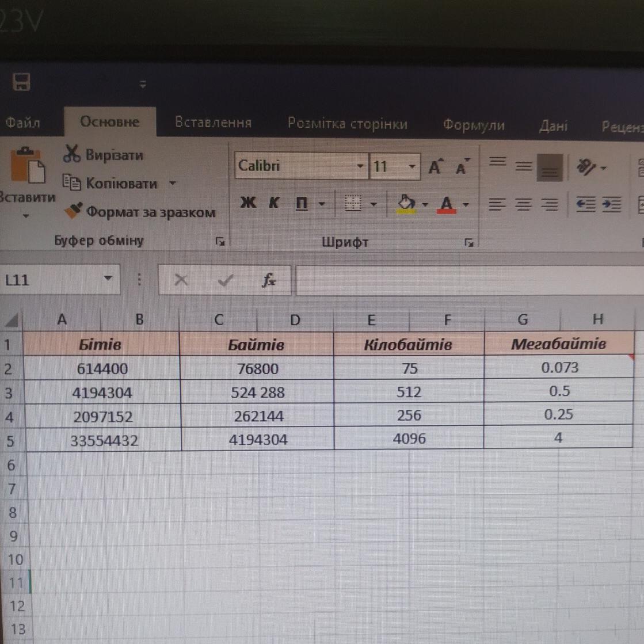Expand the Name Box dropdown arrow
The width and height of the screenshot is (644, 644).
pos(108,279)
